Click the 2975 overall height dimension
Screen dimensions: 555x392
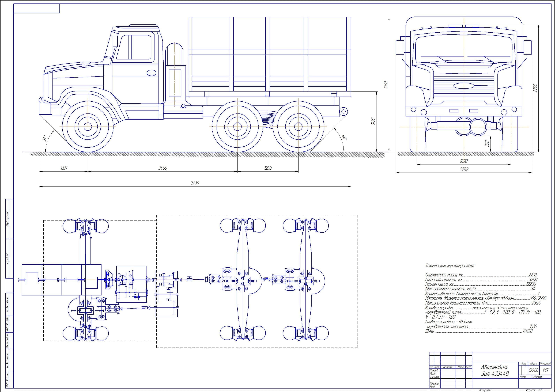[x=386, y=84]
